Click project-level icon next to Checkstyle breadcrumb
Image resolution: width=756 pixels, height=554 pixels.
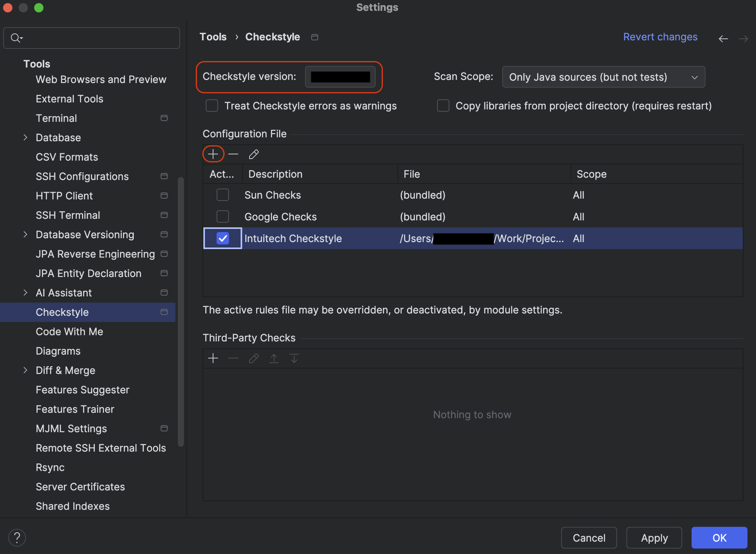315,37
